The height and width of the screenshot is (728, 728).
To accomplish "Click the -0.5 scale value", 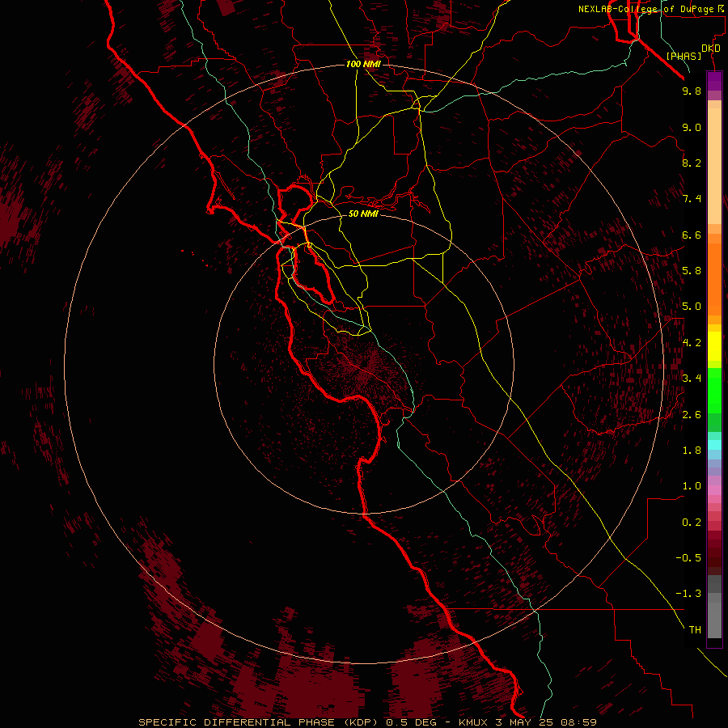I will coord(688,558).
